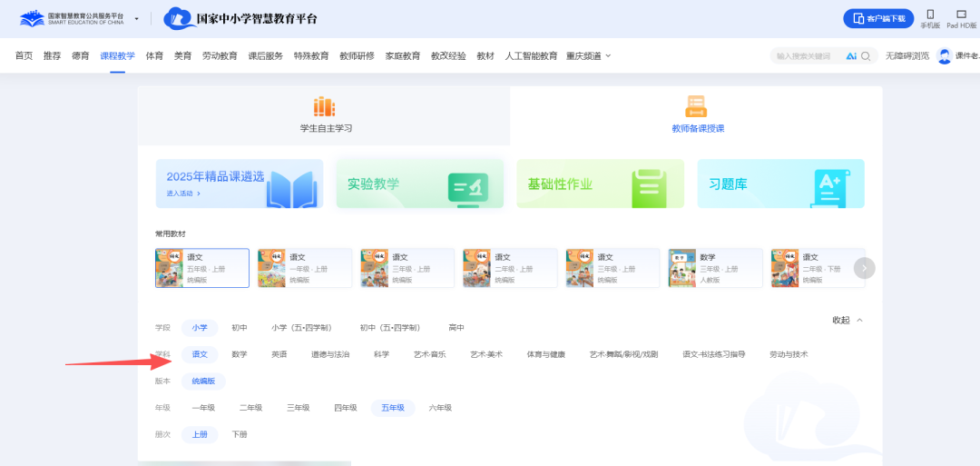The height and width of the screenshot is (466, 980).
Task: Expand the platform switcher dropdown arrow
Action: coord(137,19)
